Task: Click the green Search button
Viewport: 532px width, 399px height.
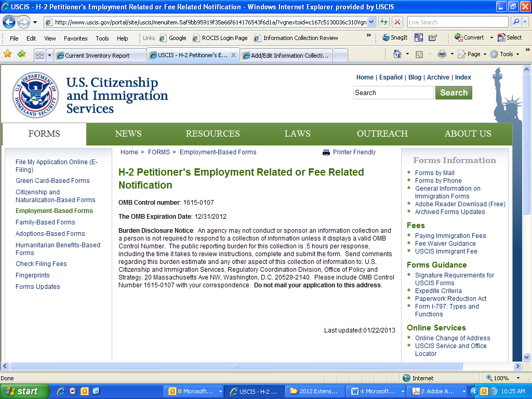Action: click(x=454, y=92)
